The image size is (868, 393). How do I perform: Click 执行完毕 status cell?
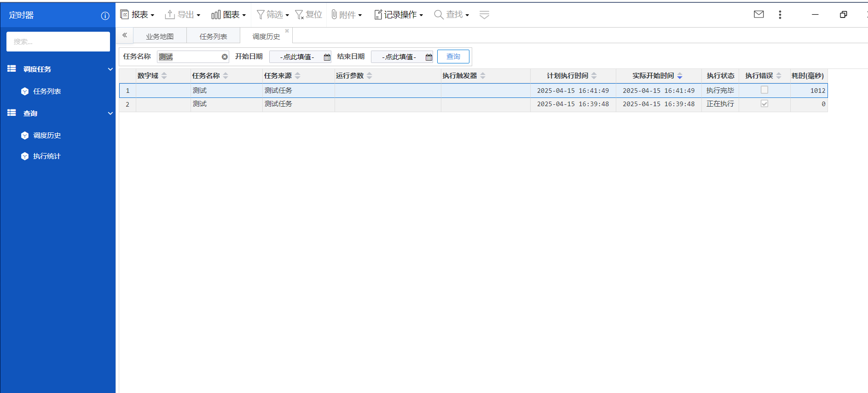click(720, 91)
